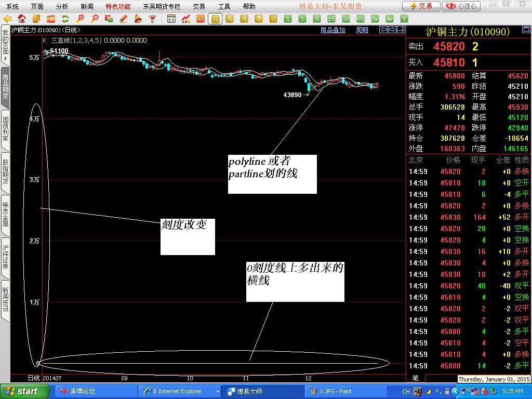Open the 分析 menu
532x399 pixels.
coord(62,6)
